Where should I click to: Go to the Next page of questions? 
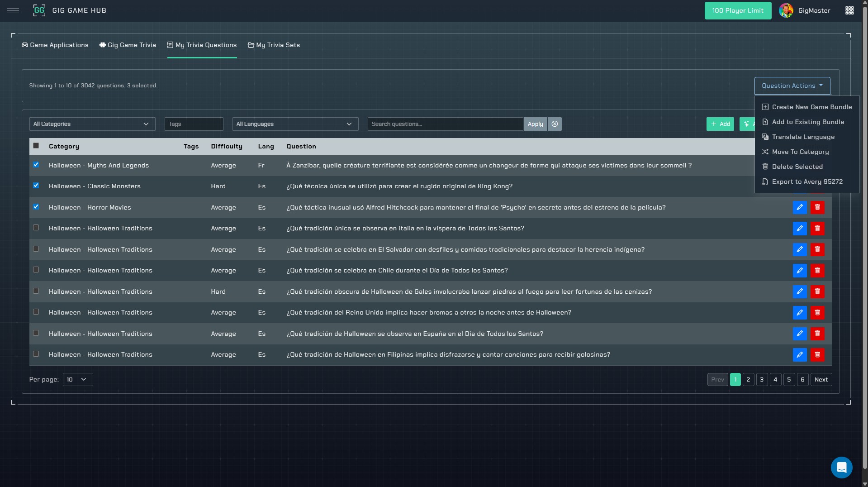(x=821, y=380)
